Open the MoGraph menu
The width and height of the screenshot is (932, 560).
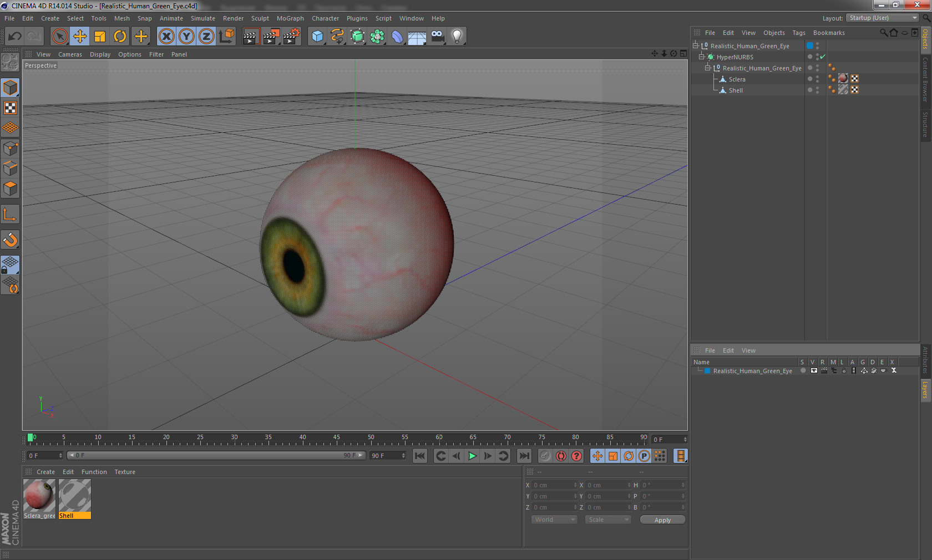pyautogui.click(x=290, y=18)
